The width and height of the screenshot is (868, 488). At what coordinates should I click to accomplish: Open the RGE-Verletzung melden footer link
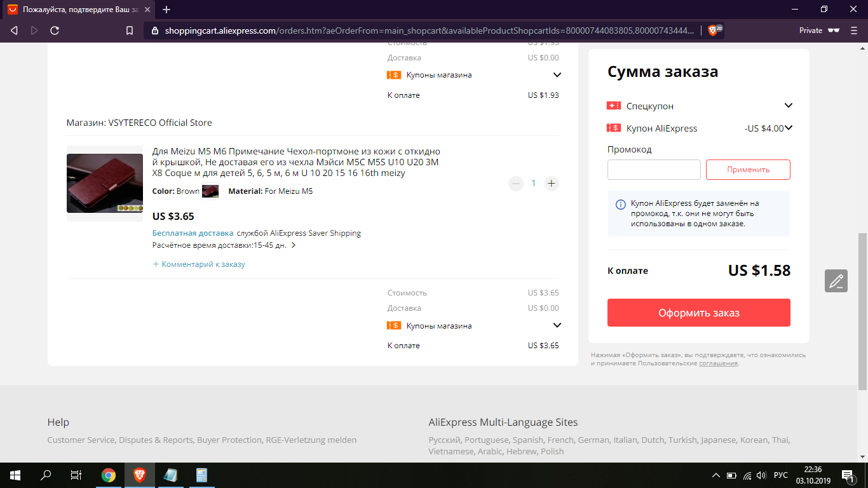[x=311, y=440]
